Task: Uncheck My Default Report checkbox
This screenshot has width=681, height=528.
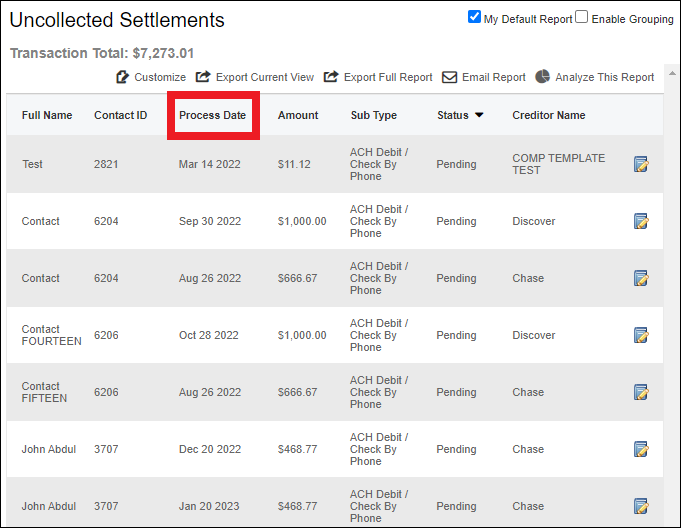Action: point(474,17)
